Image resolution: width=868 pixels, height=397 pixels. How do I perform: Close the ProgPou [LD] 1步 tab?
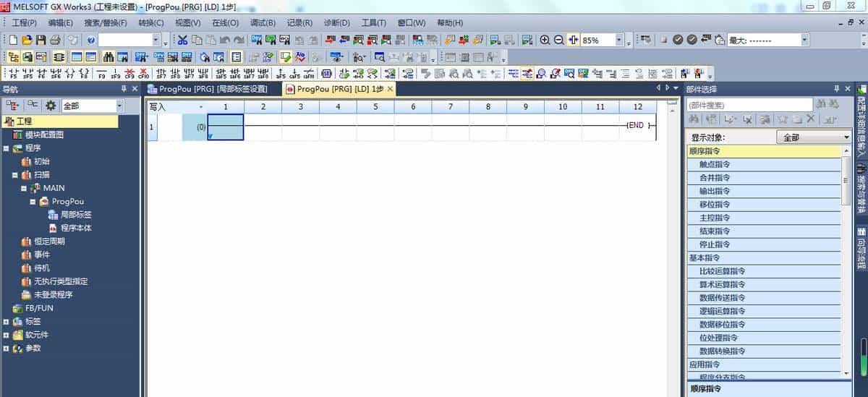pos(390,89)
